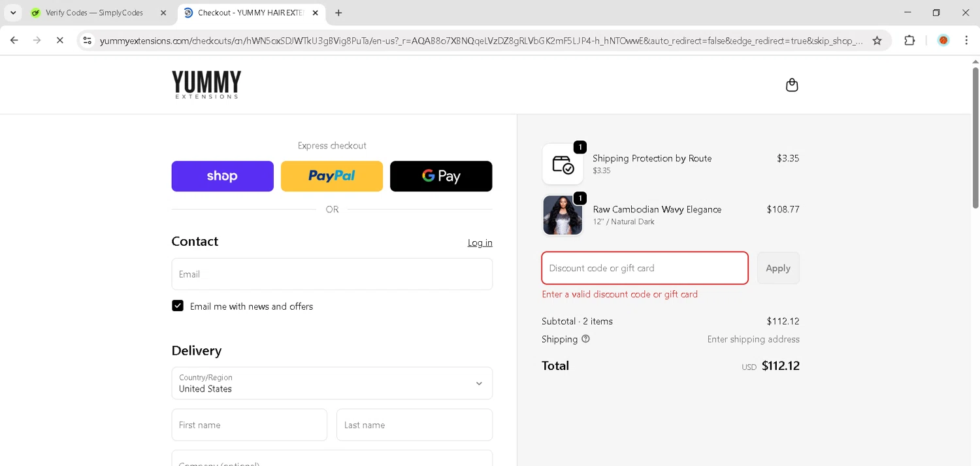Click the Enter shipping address text
This screenshot has width=980, height=466.
(x=753, y=339)
